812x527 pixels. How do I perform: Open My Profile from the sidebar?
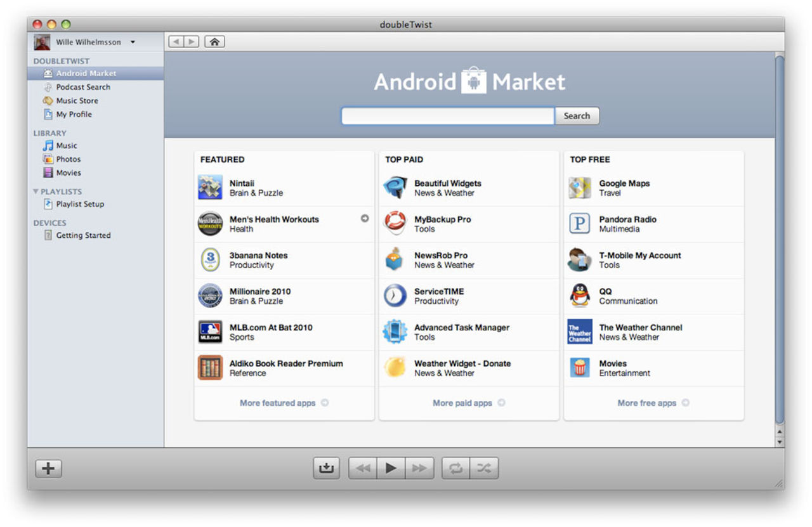[x=74, y=114]
